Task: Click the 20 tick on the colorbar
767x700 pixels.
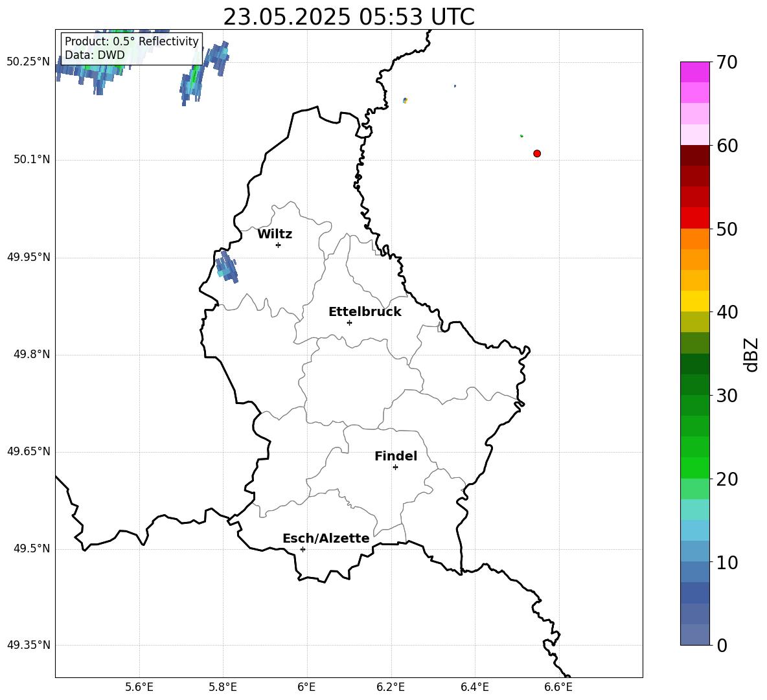Action: point(726,479)
